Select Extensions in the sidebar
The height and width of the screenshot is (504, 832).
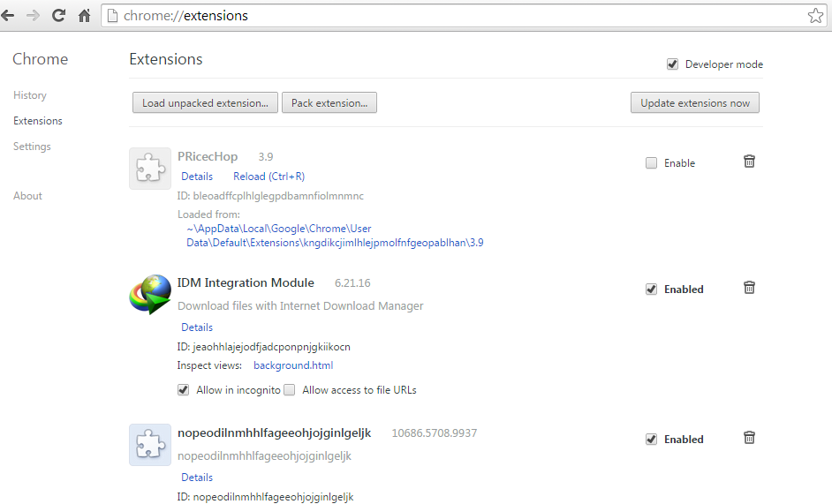click(x=38, y=121)
